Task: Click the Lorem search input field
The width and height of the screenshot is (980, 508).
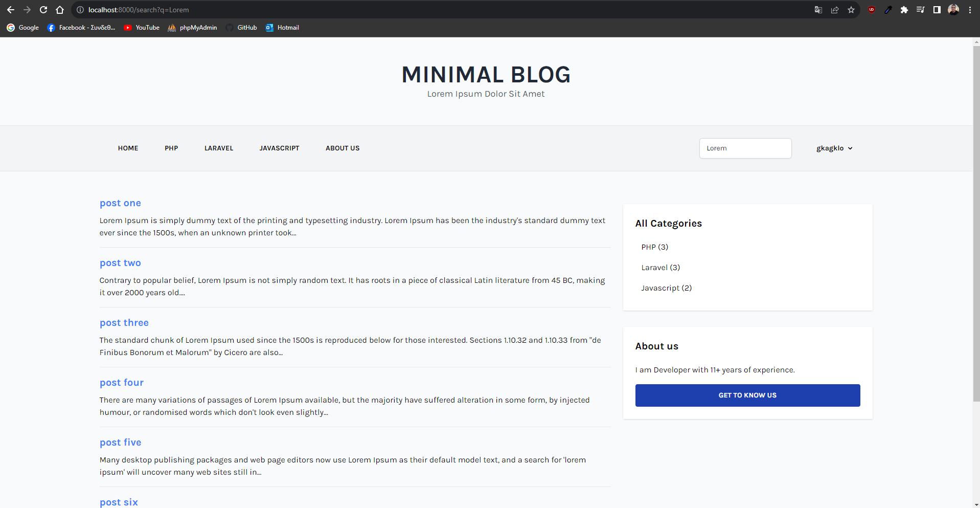Action: tap(745, 148)
